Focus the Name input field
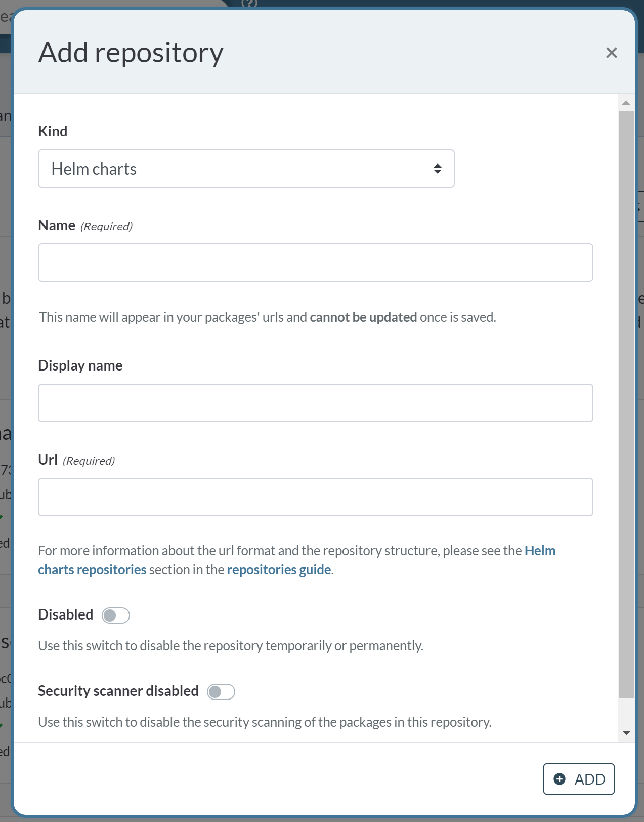 (316, 263)
